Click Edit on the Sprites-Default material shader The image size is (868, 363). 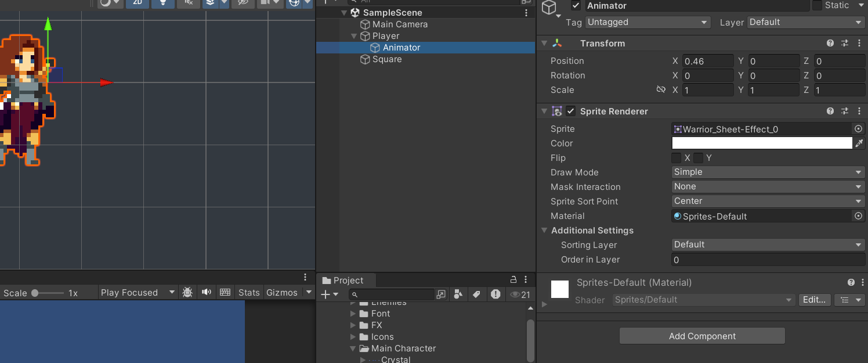click(x=815, y=300)
